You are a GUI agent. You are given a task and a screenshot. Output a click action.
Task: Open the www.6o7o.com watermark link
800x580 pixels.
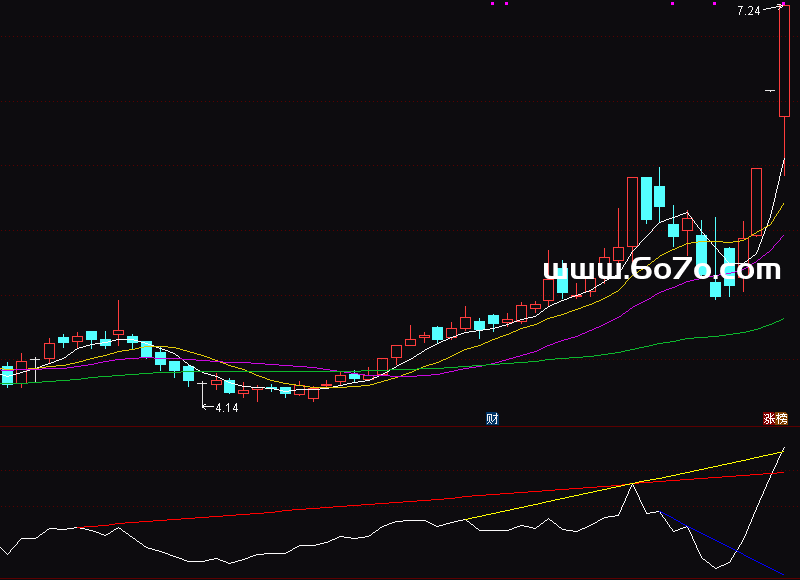[661, 270]
